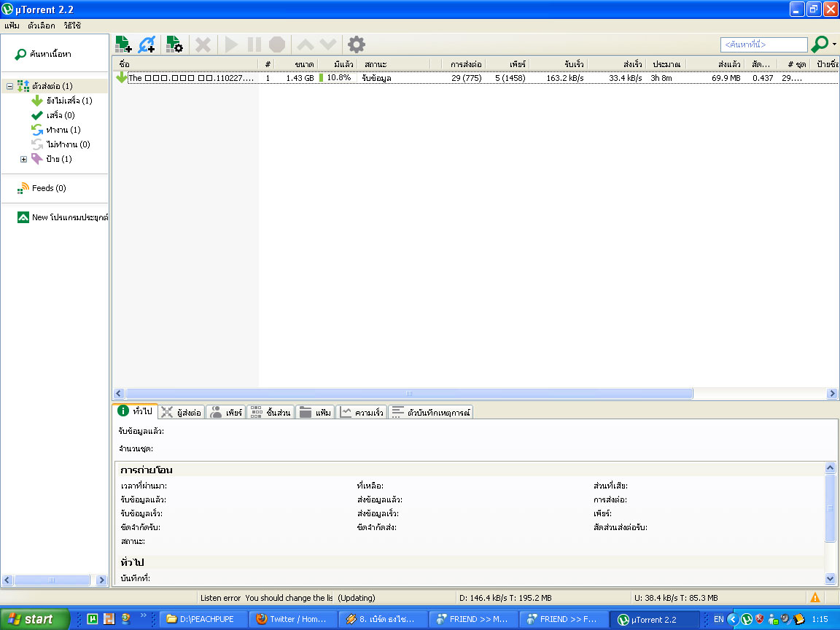
Task: Click the Add Torrent toolbar icon
Action: (x=124, y=44)
